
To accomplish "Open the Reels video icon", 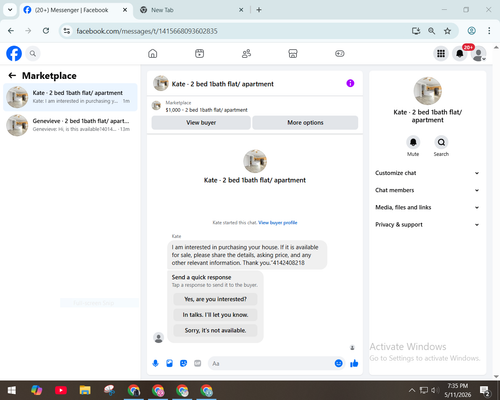I will (199, 53).
